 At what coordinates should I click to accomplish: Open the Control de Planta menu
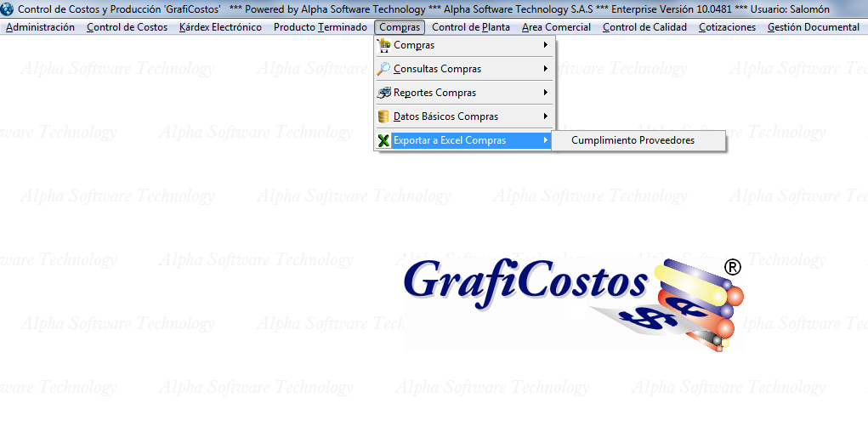(470, 27)
